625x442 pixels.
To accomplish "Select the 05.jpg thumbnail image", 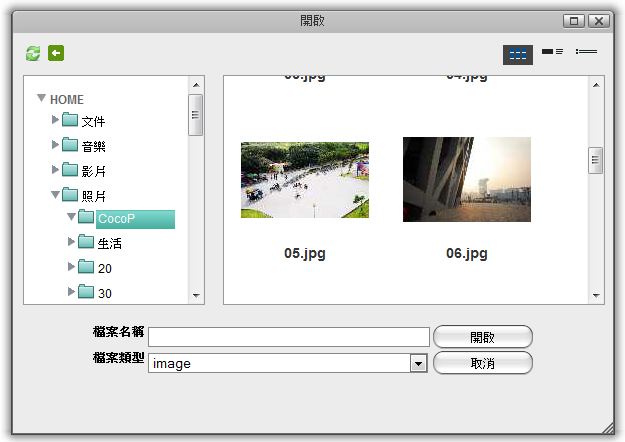I will (x=304, y=180).
